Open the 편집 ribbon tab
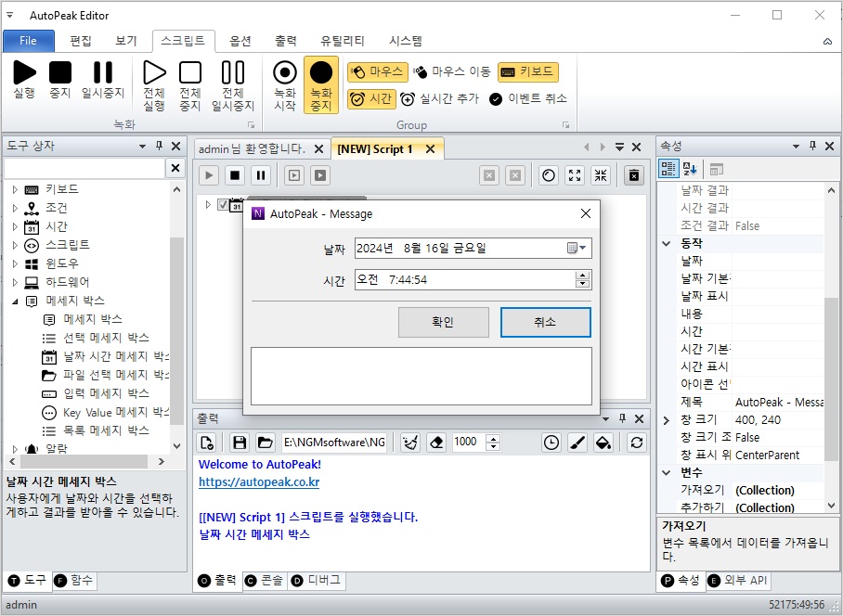 81,41
